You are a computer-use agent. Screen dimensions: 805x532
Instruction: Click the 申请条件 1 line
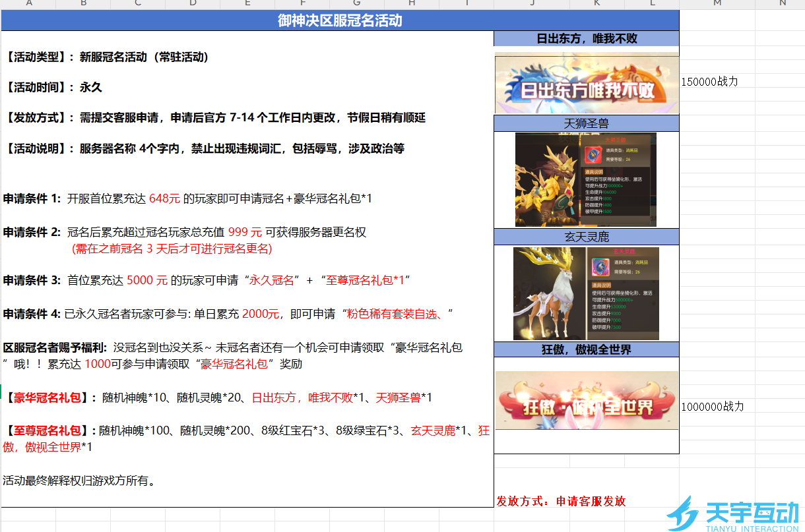click(187, 198)
